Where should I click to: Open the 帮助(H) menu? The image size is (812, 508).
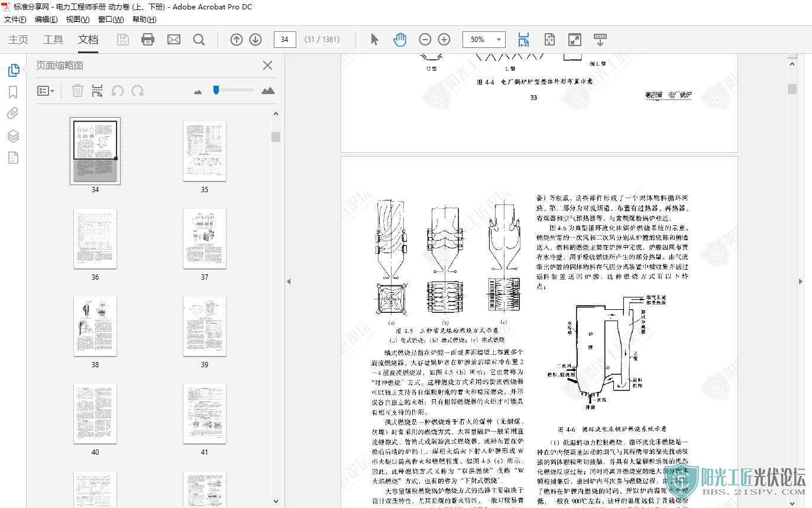pos(144,20)
